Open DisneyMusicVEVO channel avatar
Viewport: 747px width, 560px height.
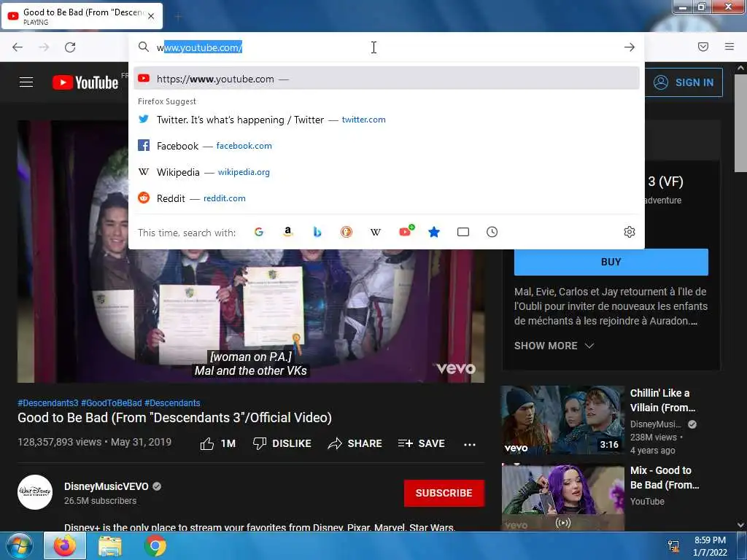coord(35,492)
